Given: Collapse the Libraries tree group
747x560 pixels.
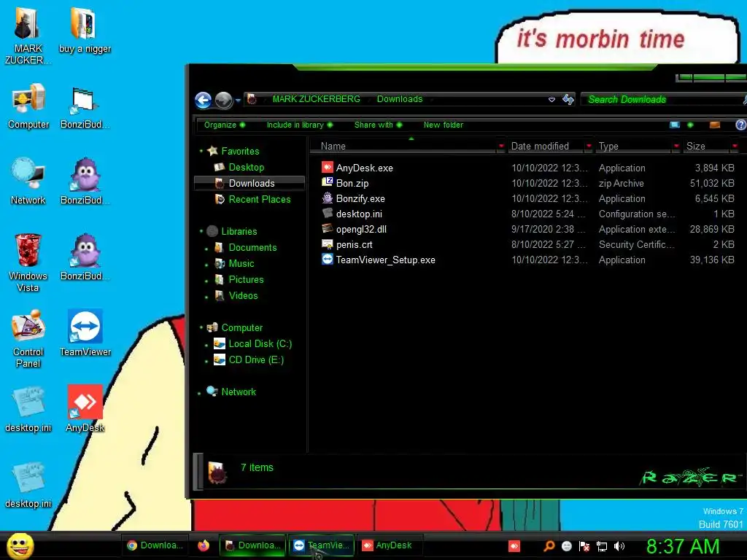Looking at the screenshot, I should point(201,231).
